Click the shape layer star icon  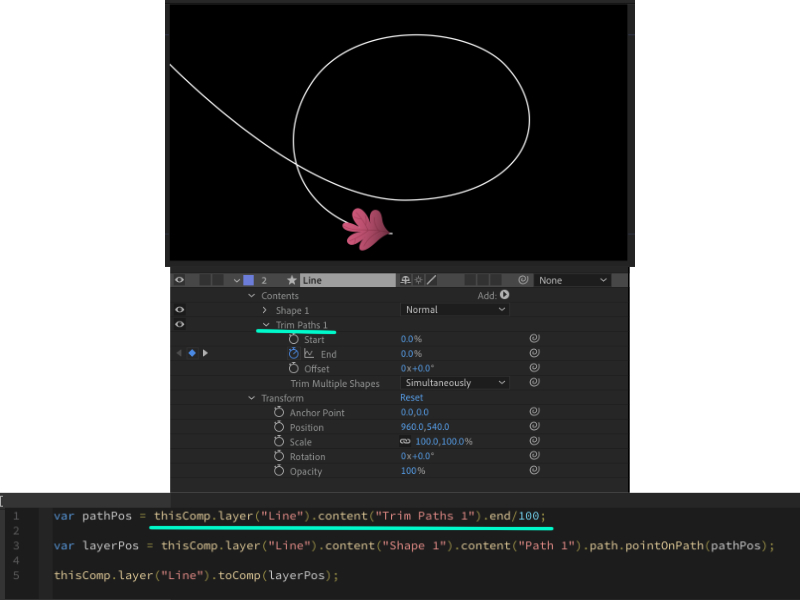(291, 280)
